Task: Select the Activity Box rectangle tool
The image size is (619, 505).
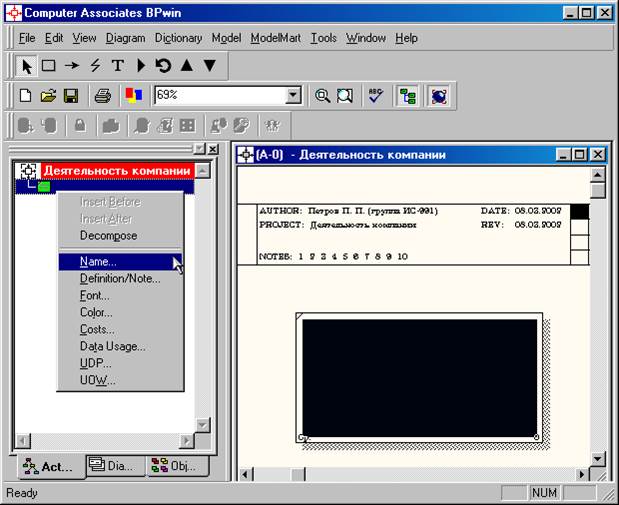Action: (49, 66)
